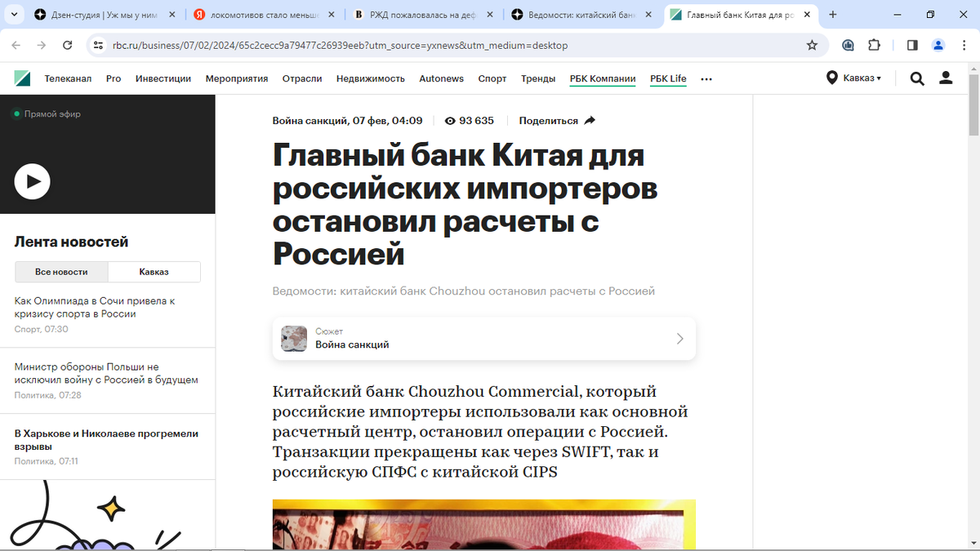The height and width of the screenshot is (551, 980).
Task: Open the Министр обороны Польши news
Action: pos(106,373)
